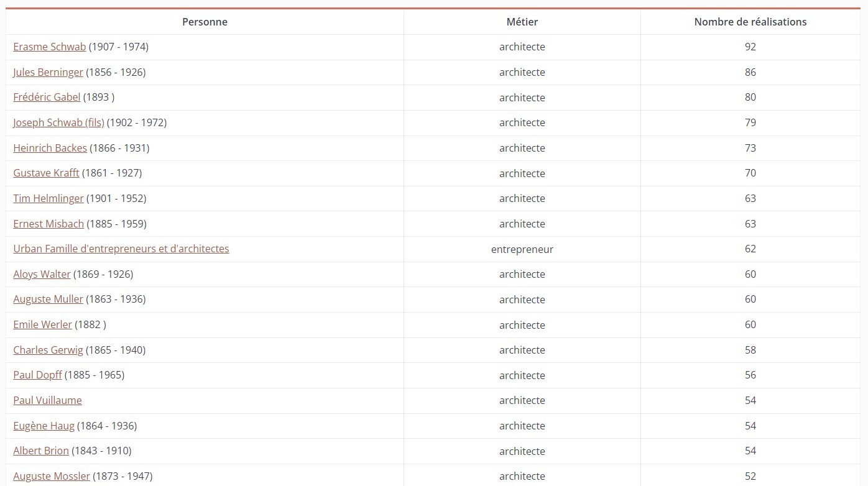This screenshot has height=486, width=868.
Task: Select the value 79 for Joseph Schwab
Action: pyautogui.click(x=750, y=122)
